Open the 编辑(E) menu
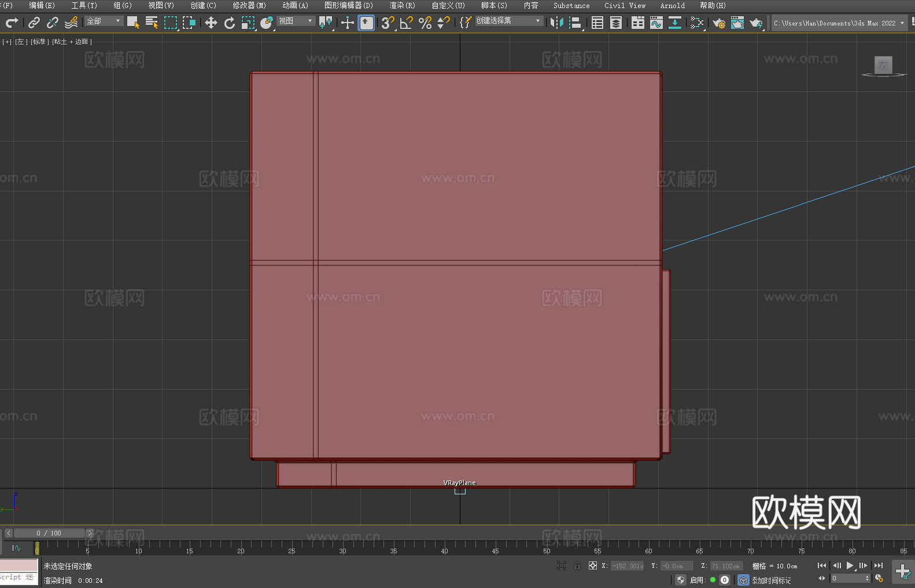This screenshot has width=915, height=588. coord(42,5)
